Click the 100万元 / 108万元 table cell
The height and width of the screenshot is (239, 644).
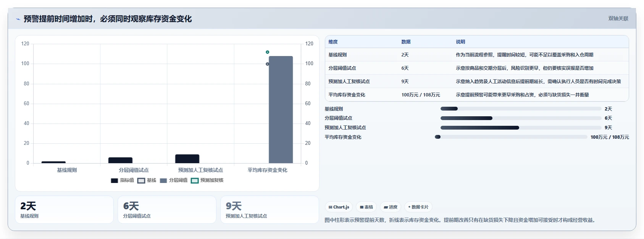421,95
